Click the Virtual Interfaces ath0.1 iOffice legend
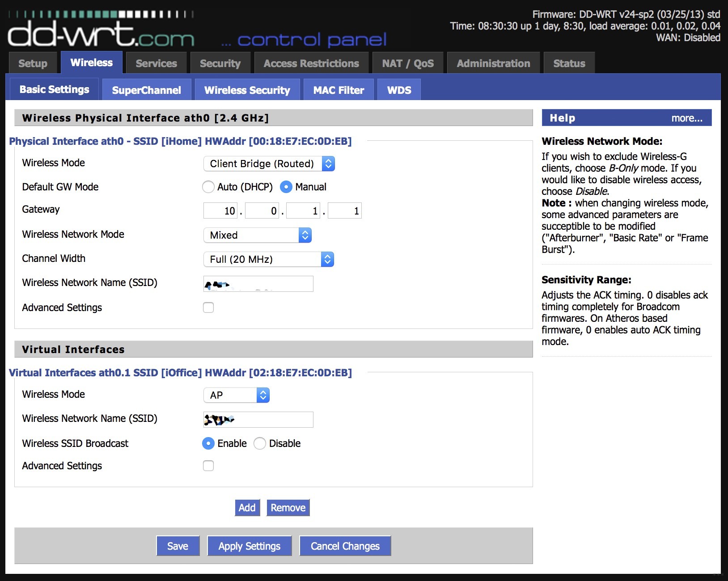Viewport: 728px width, 581px height. pyautogui.click(x=180, y=373)
